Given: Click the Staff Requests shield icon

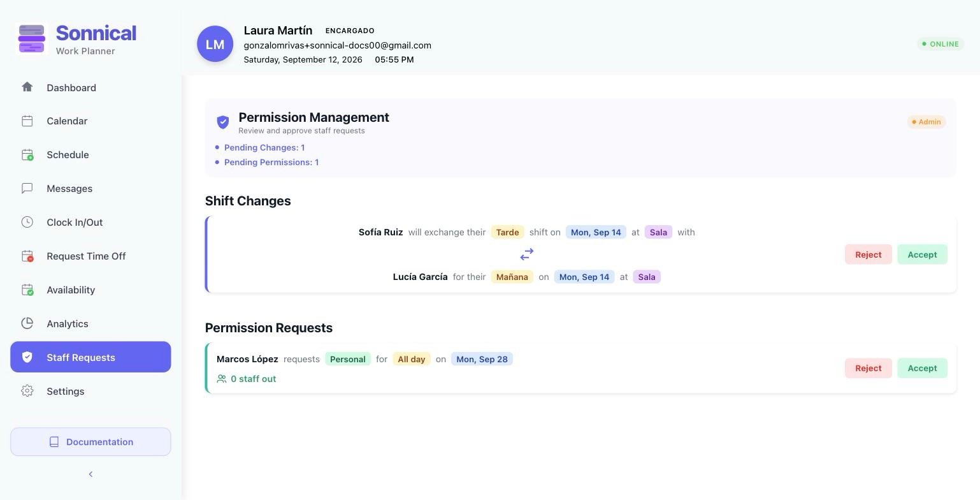Looking at the screenshot, I should (x=27, y=357).
